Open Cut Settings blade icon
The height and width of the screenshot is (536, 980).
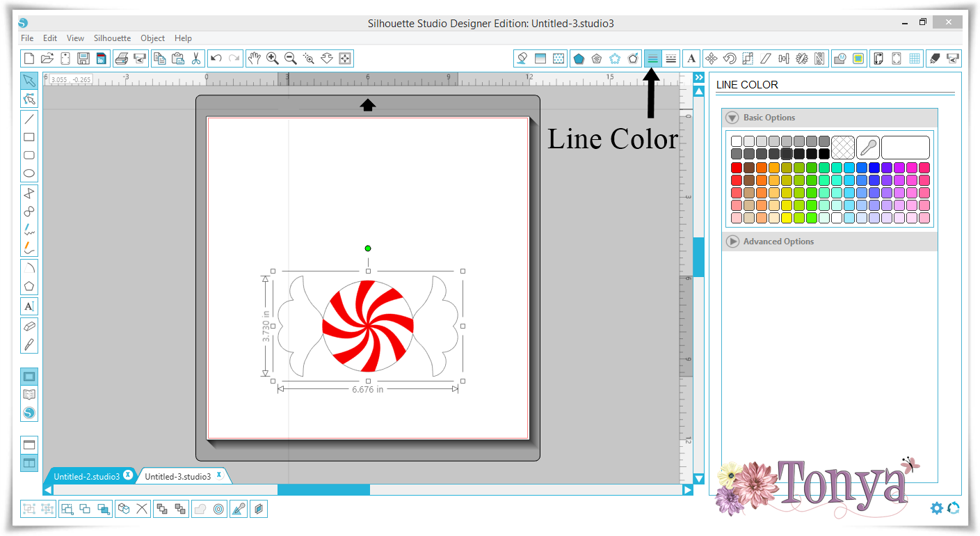click(x=935, y=58)
